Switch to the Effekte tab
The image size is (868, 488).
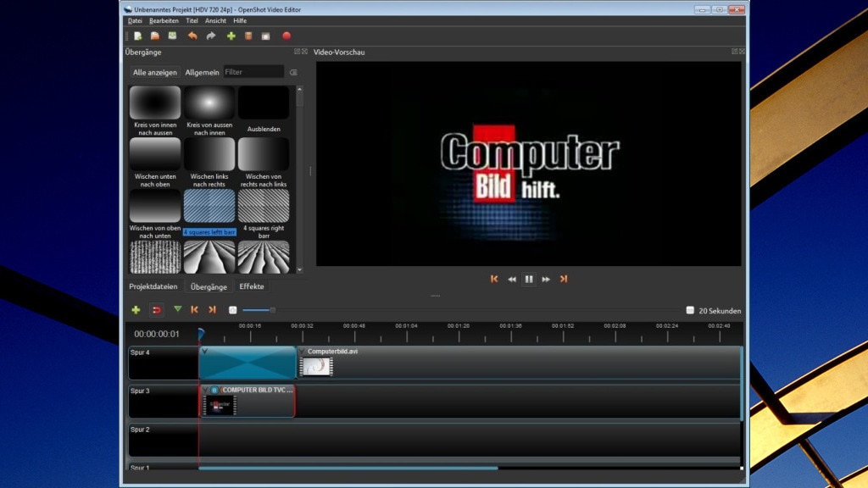coord(252,286)
